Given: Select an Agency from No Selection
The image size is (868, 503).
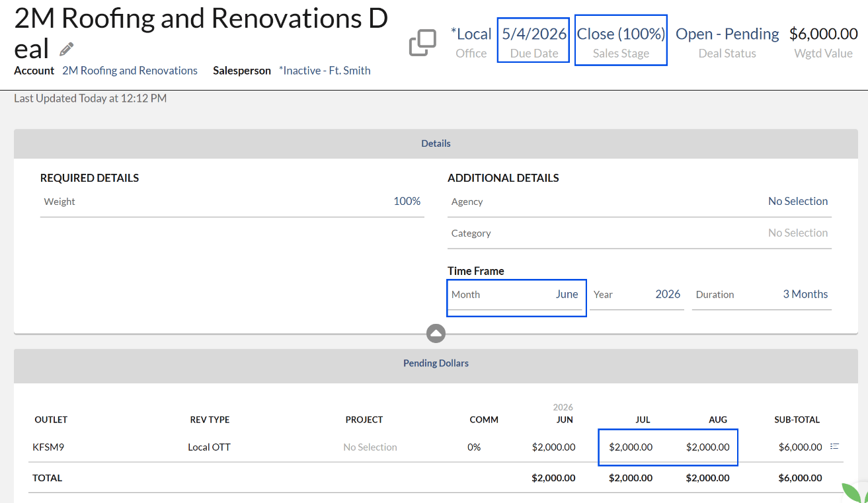Looking at the screenshot, I should 798,201.
